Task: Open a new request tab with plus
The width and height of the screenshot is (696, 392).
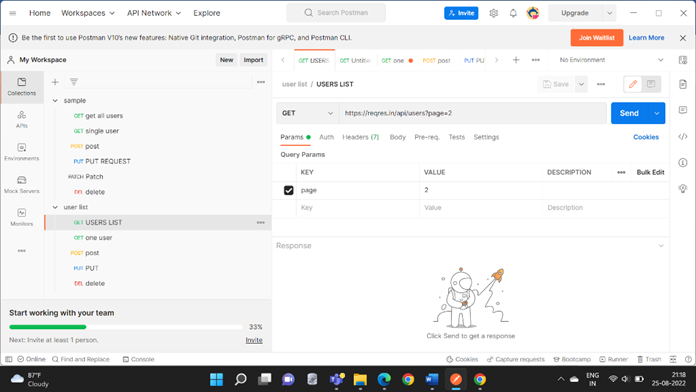Action: click(x=516, y=60)
